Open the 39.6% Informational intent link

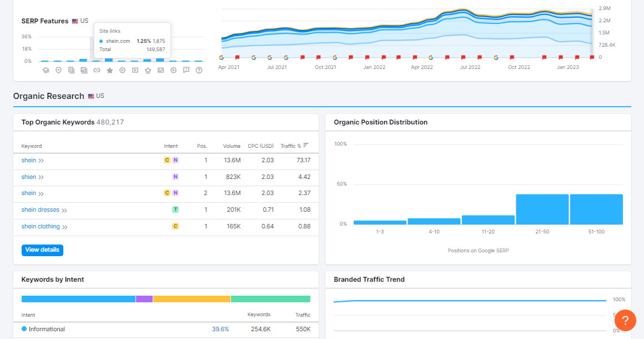pos(220,329)
